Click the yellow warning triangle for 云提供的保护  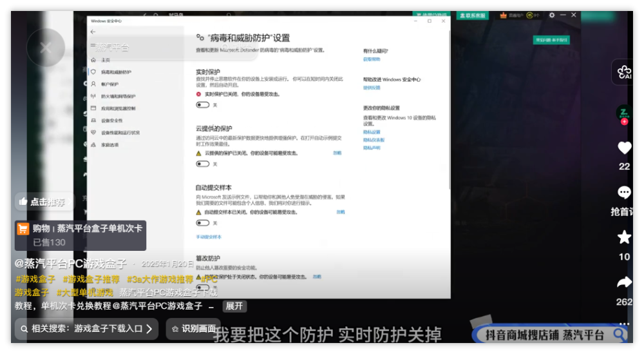tap(199, 153)
